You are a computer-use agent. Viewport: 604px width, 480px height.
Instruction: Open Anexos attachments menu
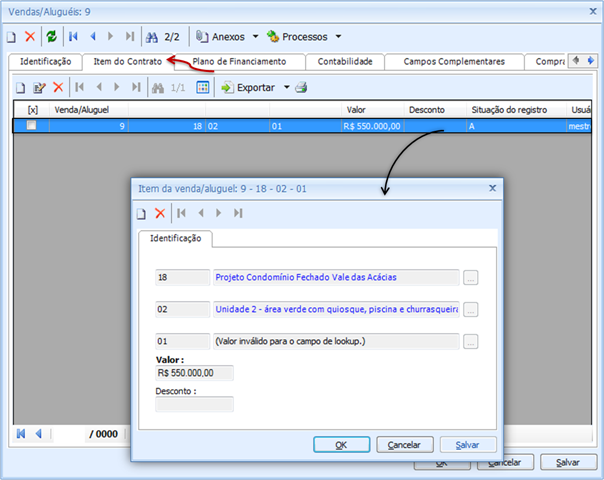click(x=220, y=37)
